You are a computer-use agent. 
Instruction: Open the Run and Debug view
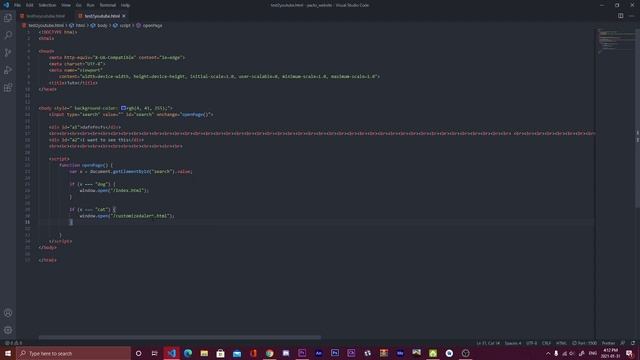[8, 70]
